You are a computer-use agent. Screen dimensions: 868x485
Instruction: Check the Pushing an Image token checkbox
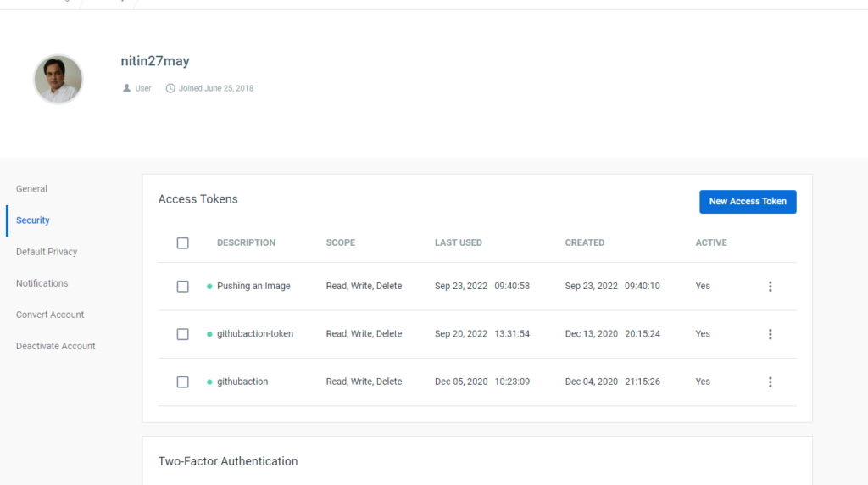pyautogui.click(x=182, y=287)
